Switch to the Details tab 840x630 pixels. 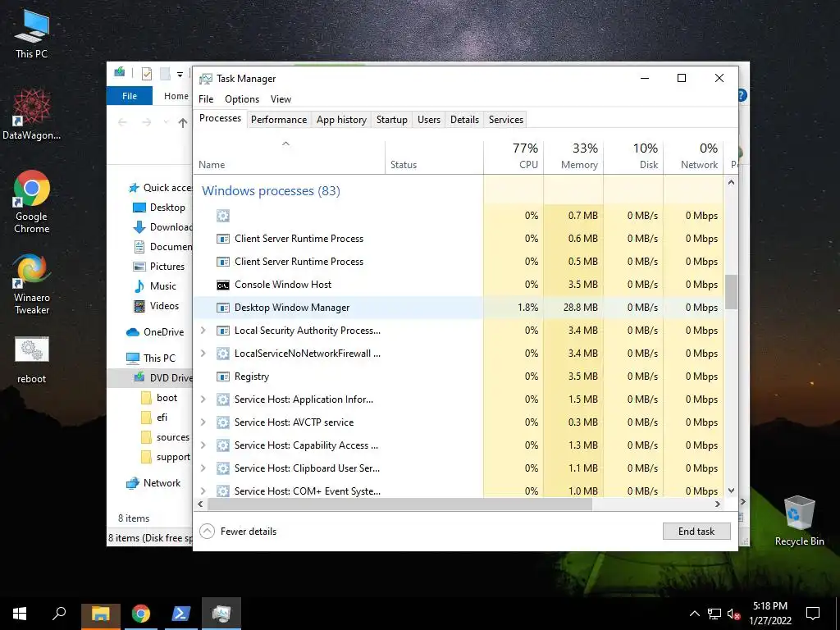coord(464,120)
